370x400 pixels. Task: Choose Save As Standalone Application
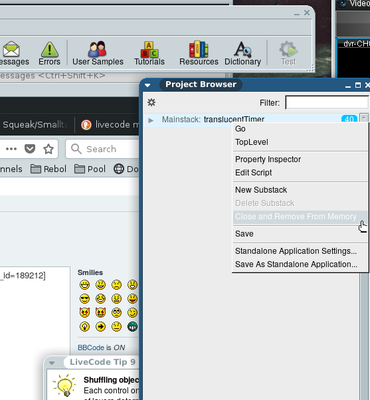pos(296,264)
